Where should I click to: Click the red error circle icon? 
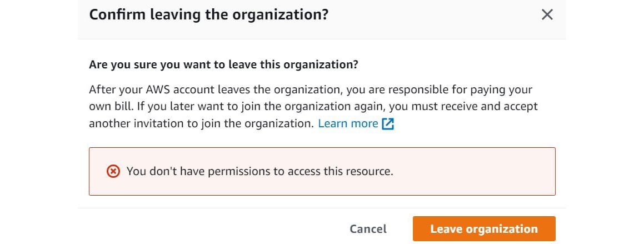click(113, 171)
